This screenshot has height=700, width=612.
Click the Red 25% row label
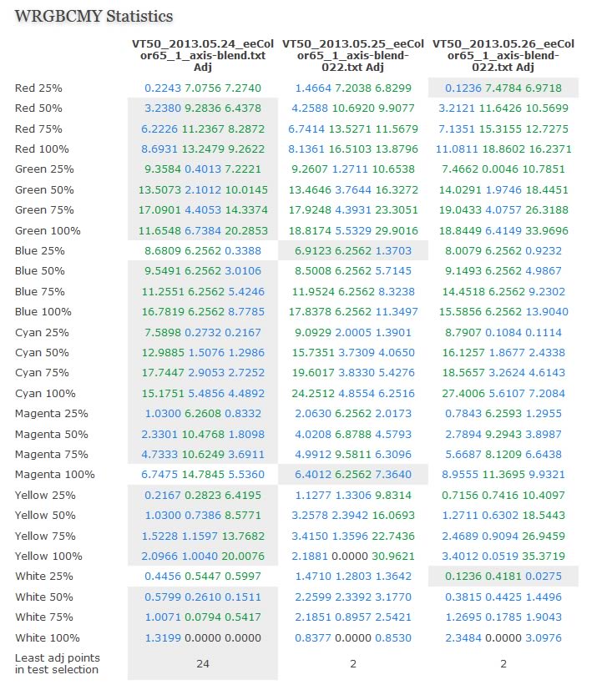[x=38, y=88]
